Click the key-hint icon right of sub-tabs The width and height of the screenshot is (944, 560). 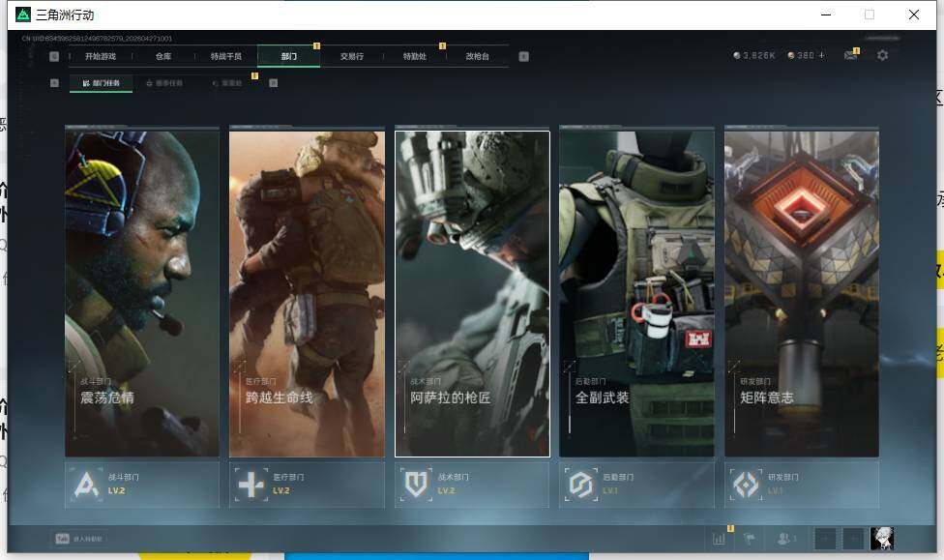click(274, 83)
